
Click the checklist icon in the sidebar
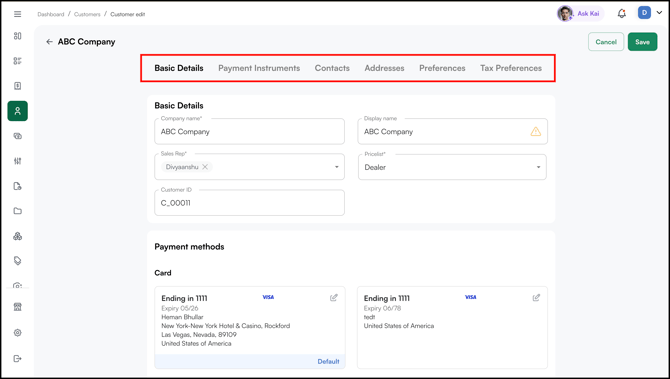(18, 61)
